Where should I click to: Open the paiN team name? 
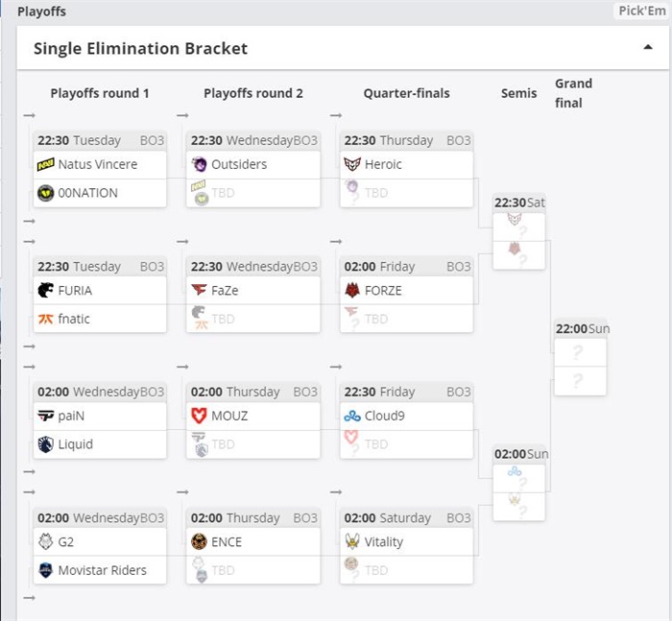coord(71,416)
